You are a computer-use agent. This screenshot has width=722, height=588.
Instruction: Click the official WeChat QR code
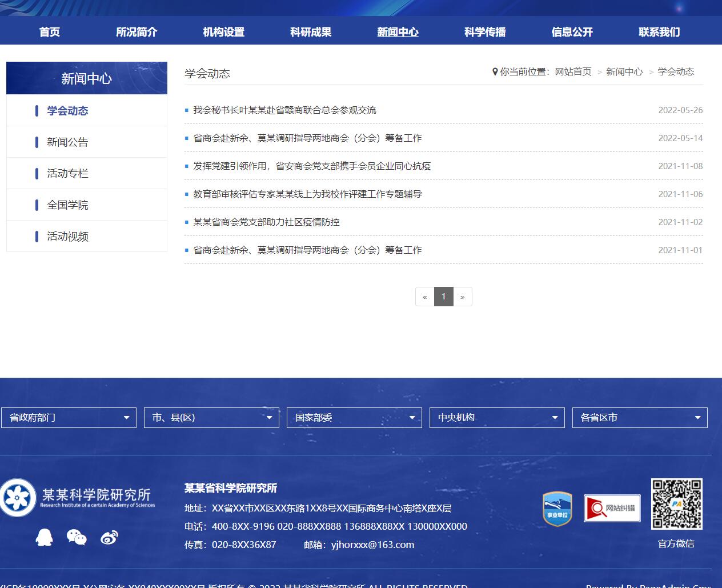pos(676,503)
